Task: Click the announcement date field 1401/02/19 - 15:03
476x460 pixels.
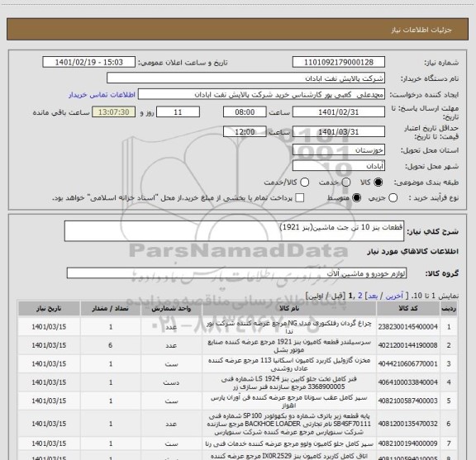Action: click(89, 62)
